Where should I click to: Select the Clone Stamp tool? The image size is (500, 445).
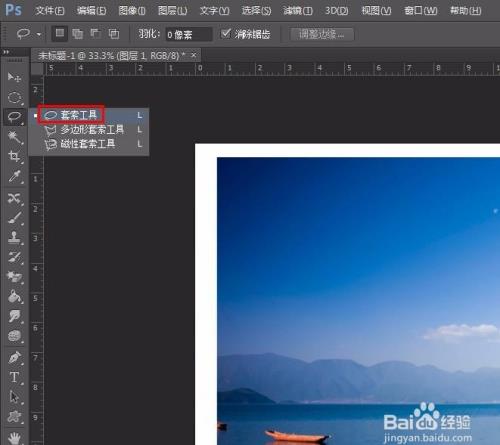[14, 238]
